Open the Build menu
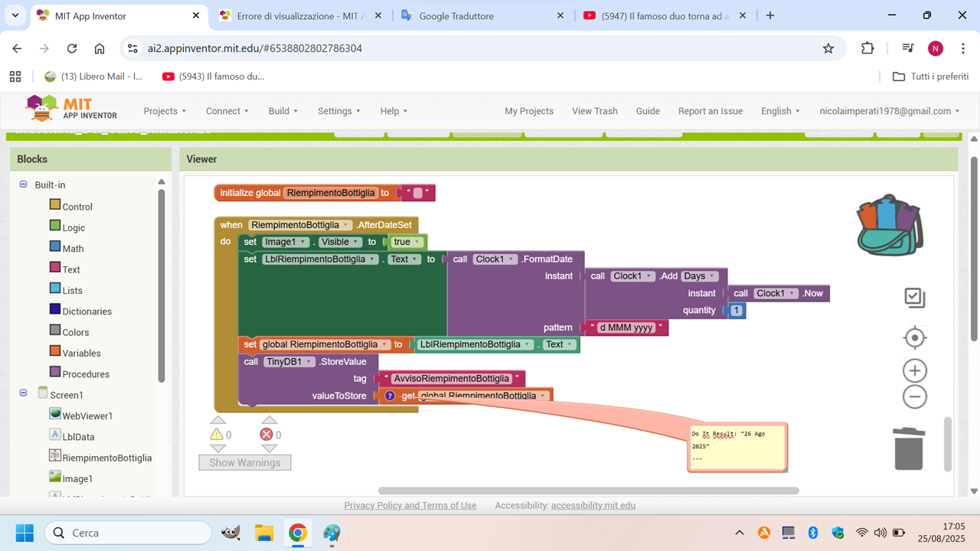 (283, 111)
